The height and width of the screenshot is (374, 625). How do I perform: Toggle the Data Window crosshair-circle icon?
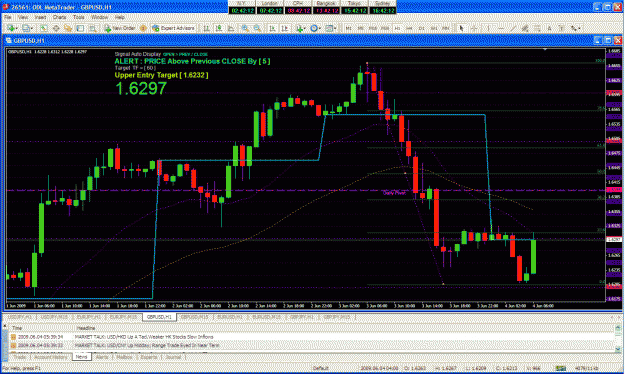pos(56,28)
